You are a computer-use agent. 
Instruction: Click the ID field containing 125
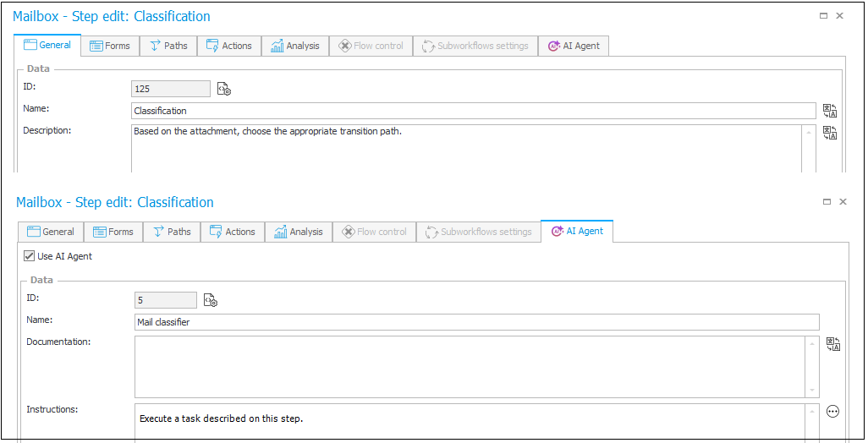coord(171,89)
